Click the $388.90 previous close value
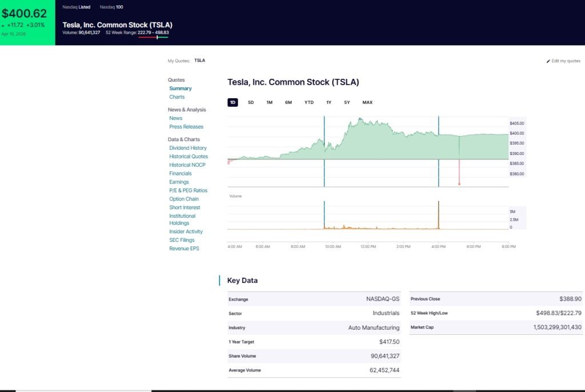This screenshot has width=585, height=392. point(570,299)
